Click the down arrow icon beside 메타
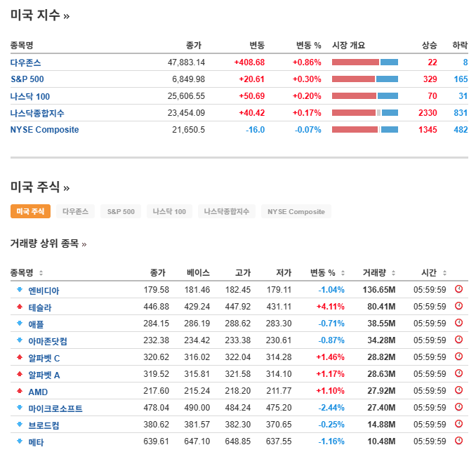Viewport: 476px width, 452px height. point(20,441)
